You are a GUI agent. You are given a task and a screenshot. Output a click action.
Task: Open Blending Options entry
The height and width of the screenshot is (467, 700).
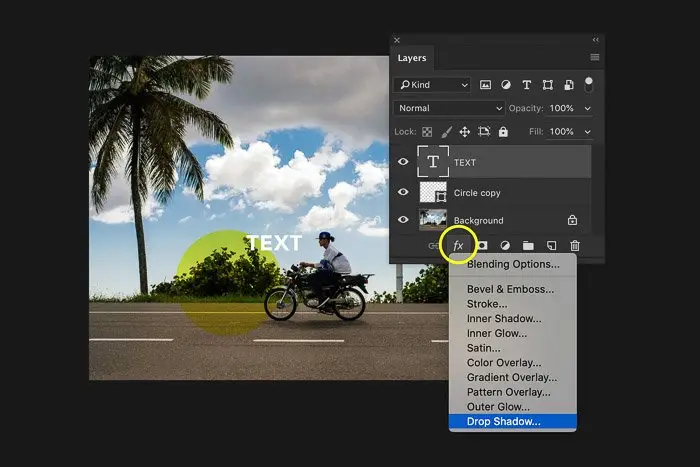coord(513,264)
